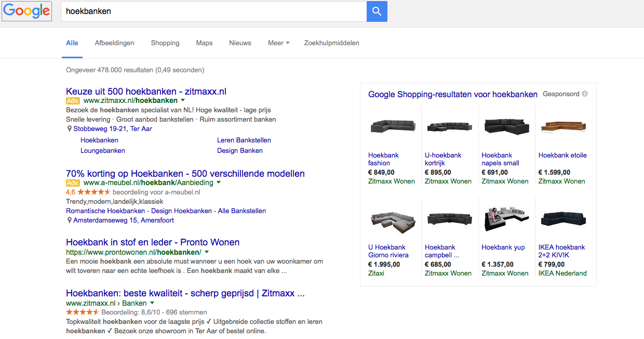Click the location pin beside Stobbeweg 19-21
644x339 pixels.
click(x=69, y=128)
